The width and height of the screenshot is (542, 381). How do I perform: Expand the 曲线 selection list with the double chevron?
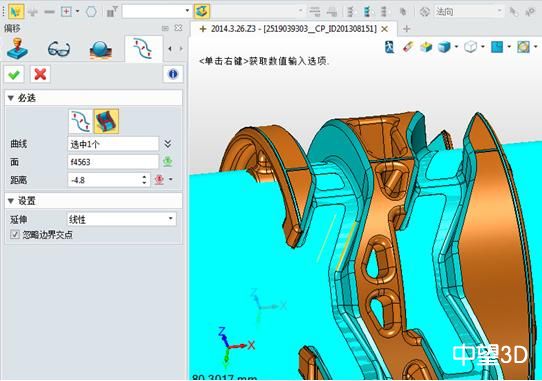[x=168, y=144]
